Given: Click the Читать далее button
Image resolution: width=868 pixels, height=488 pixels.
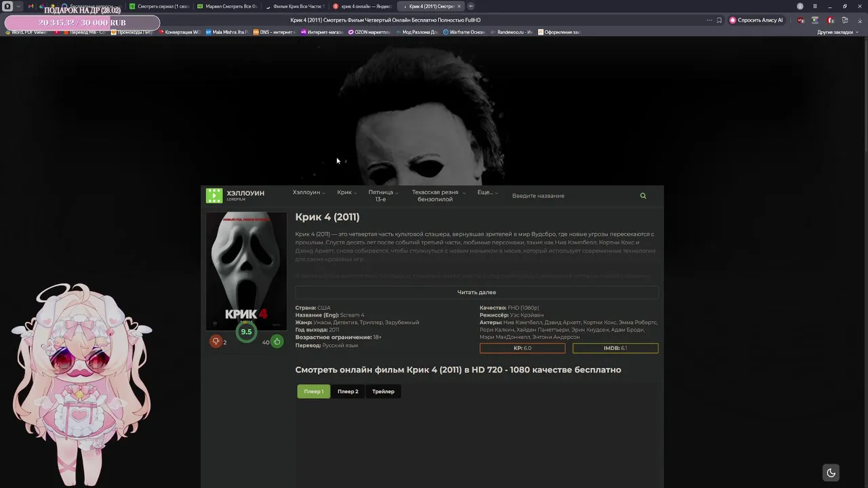Looking at the screenshot, I should [x=477, y=292].
